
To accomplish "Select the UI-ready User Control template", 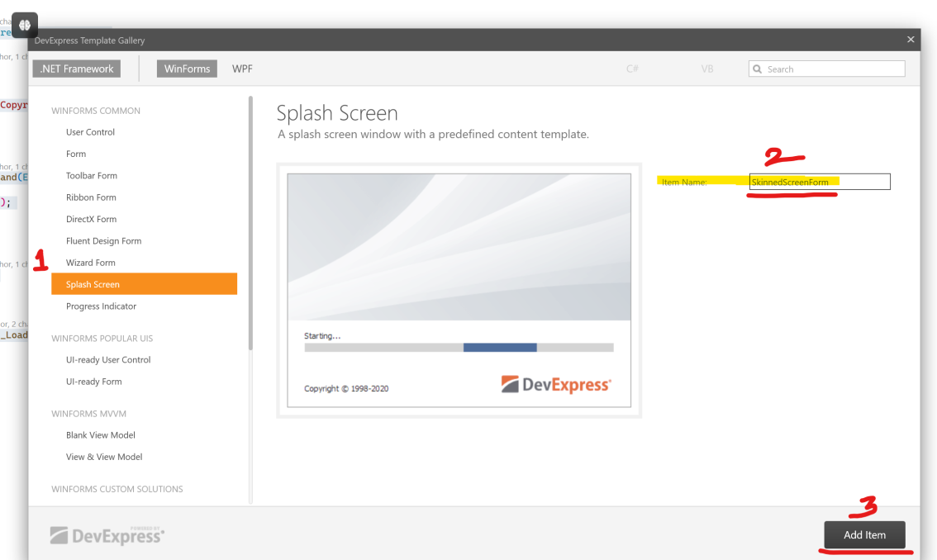I will [108, 360].
